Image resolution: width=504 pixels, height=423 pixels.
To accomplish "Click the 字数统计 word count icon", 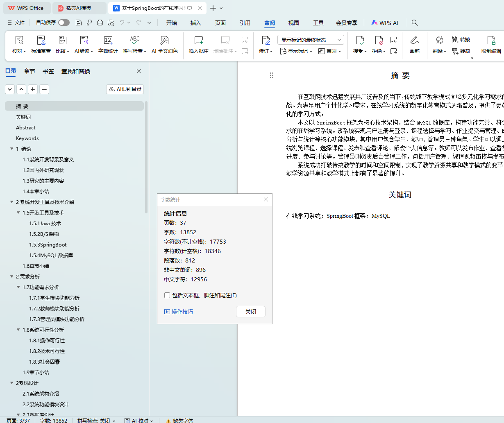I will tap(108, 44).
